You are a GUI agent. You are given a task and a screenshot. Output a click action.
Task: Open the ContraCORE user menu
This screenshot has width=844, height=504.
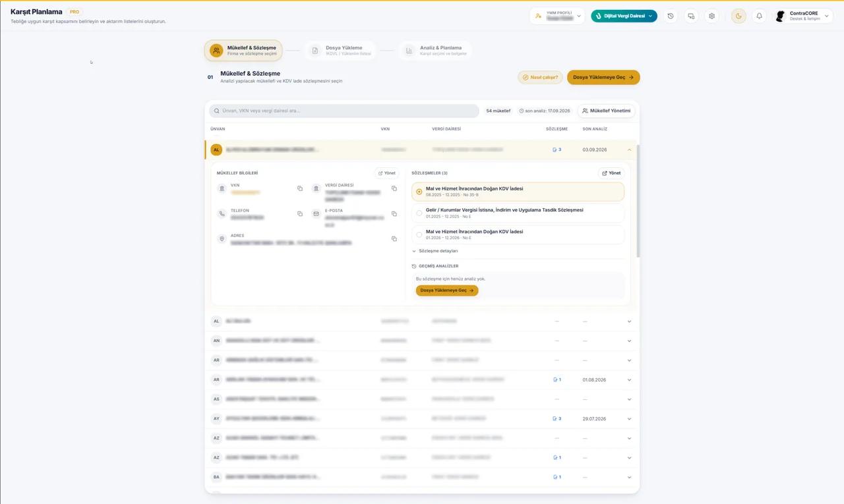[802, 16]
